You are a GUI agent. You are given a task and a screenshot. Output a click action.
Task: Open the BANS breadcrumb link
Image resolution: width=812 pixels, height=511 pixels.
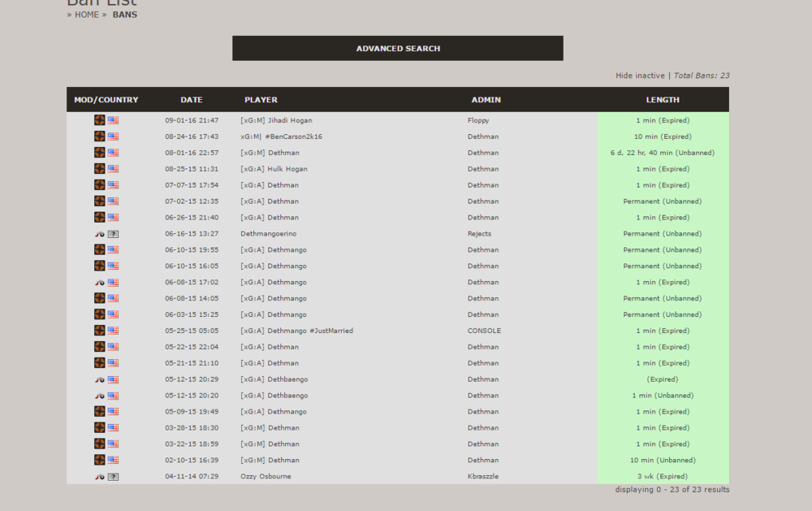(x=125, y=15)
